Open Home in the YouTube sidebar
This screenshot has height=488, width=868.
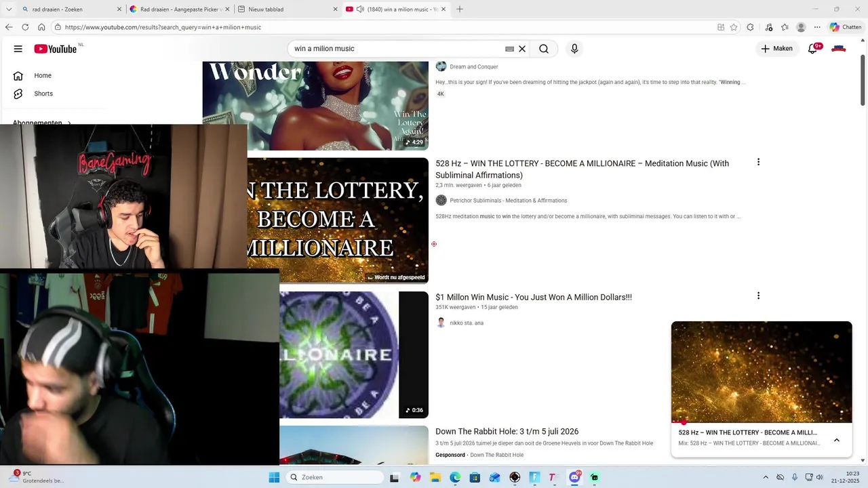tap(43, 75)
